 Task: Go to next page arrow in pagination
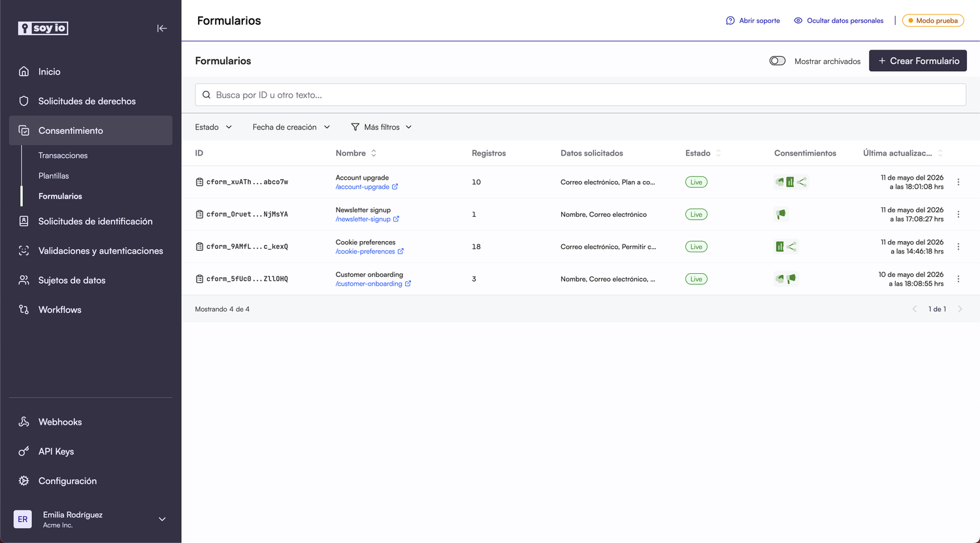pos(960,309)
